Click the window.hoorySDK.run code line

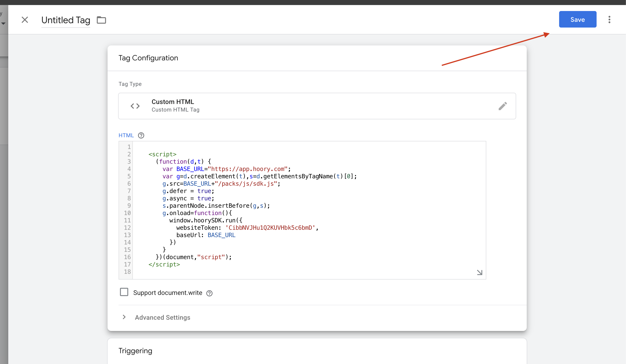(206, 220)
